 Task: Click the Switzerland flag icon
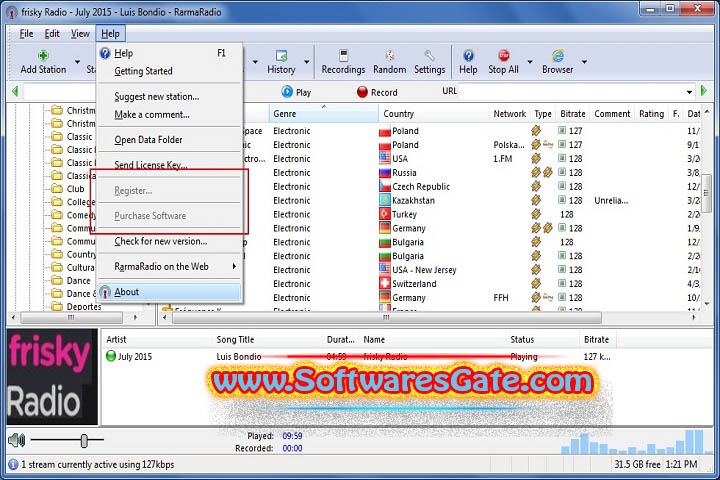[385, 283]
